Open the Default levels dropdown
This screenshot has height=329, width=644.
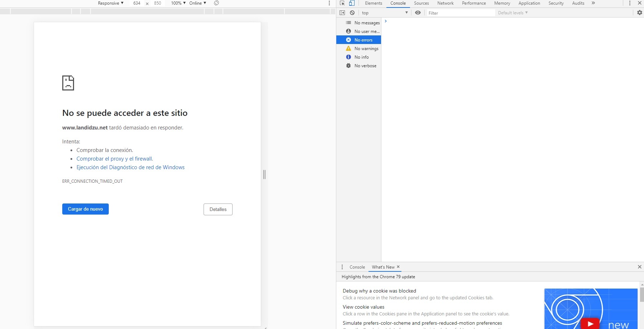513,13
